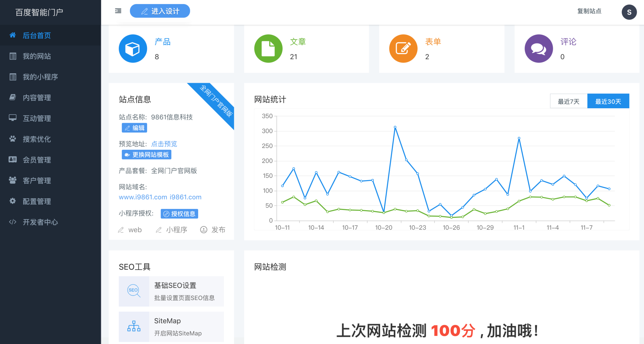644x344 pixels.
Task: Click the 授权信息 authorization button
Action: point(179,214)
